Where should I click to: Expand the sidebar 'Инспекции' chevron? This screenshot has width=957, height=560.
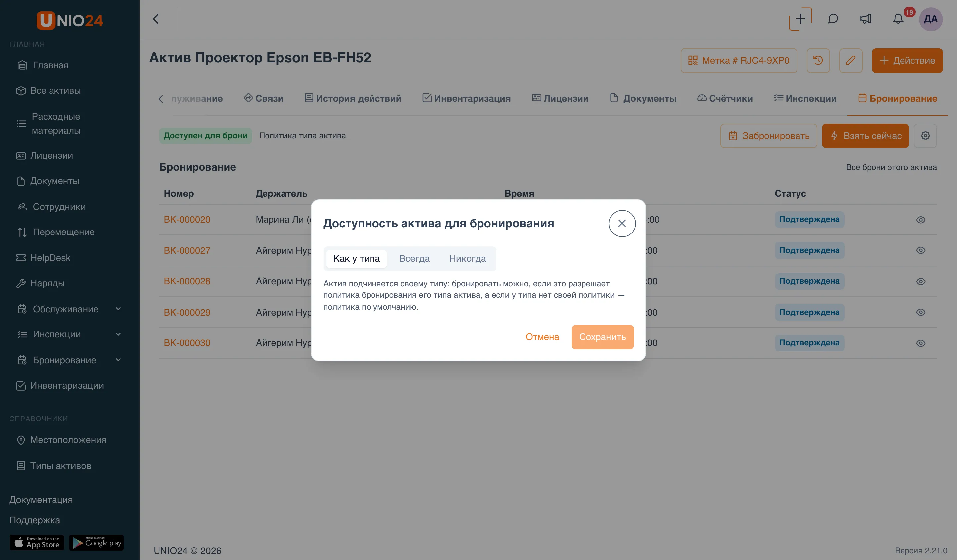point(118,334)
